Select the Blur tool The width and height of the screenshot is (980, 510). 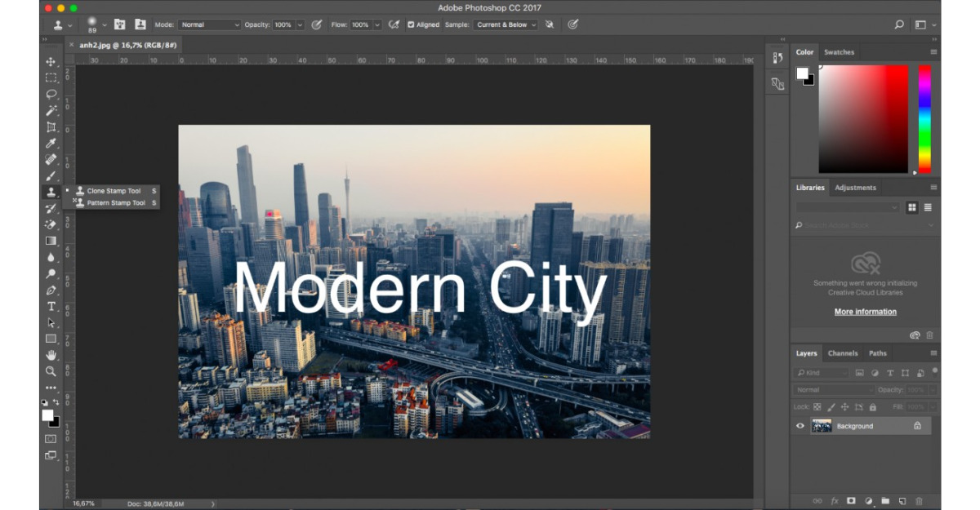pos(51,257)
